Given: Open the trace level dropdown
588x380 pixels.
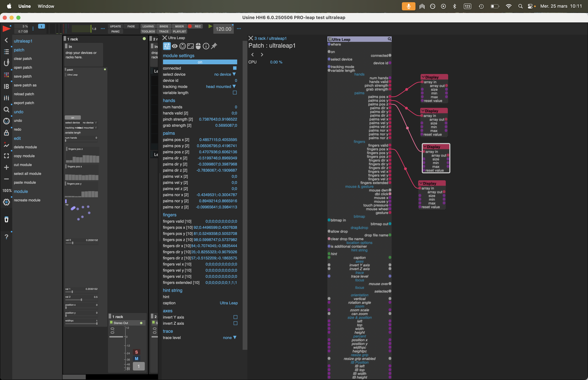Looking at the screenshot, I should pos(230,337).
